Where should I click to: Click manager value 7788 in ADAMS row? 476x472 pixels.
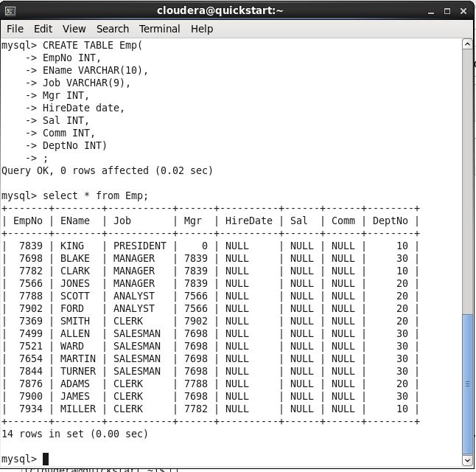[196, 383]
